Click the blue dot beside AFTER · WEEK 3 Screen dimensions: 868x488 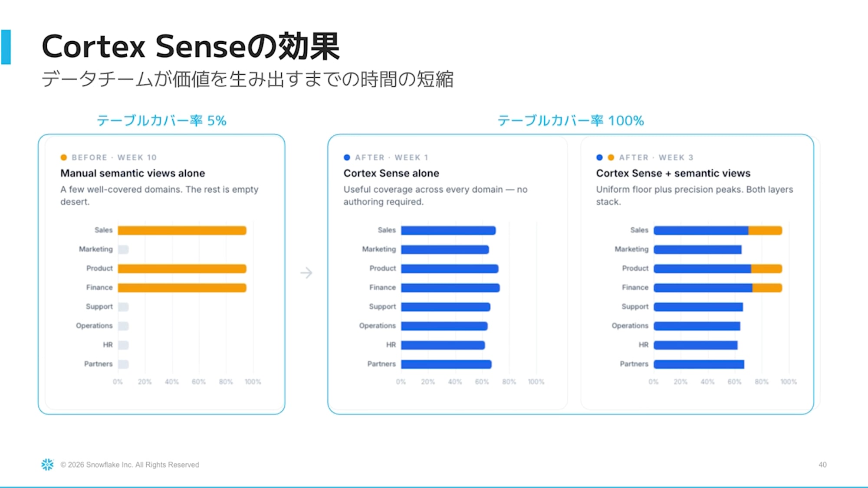[x=599, y=157]
